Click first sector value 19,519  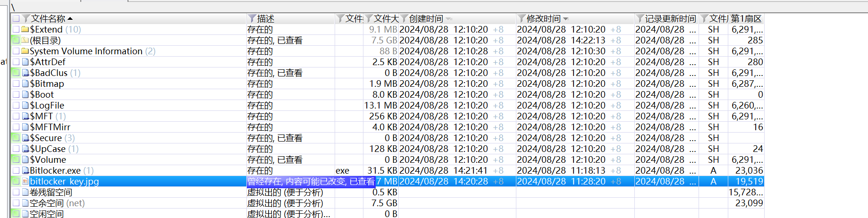pos(749,181)
